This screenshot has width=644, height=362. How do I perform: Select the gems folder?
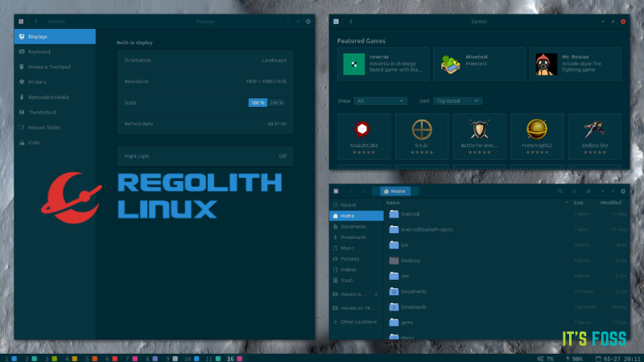507,323
